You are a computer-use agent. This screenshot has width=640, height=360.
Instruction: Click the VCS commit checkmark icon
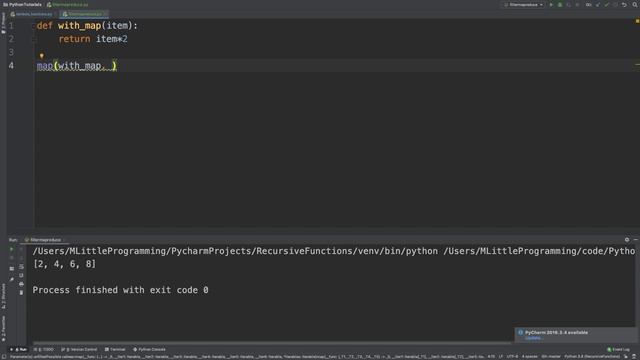(607, 4)
